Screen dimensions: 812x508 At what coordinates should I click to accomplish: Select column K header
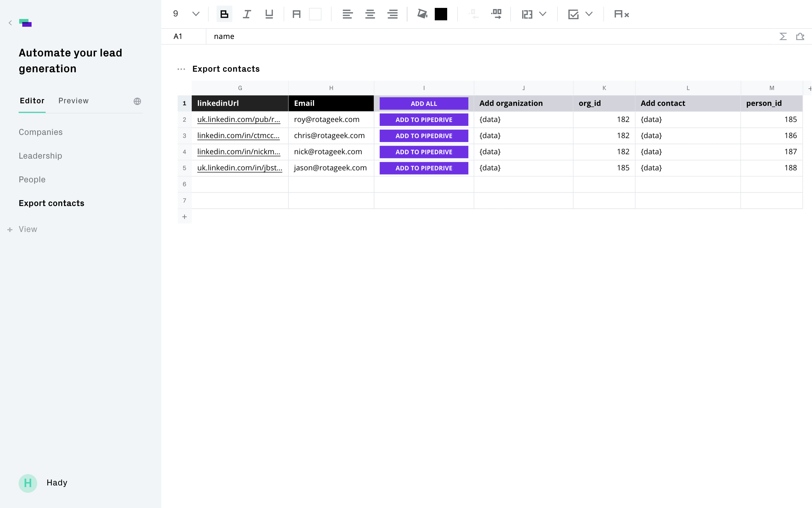604,88
